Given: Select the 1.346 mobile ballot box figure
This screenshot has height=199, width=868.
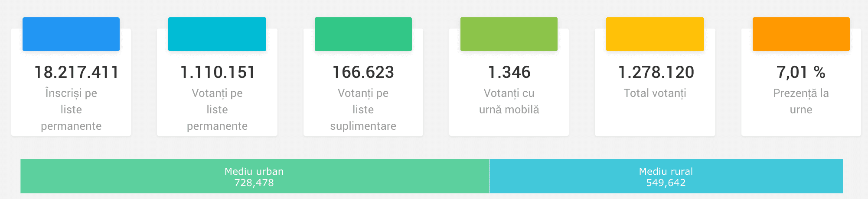Looking at the screenshot, I should pos(509,72).
